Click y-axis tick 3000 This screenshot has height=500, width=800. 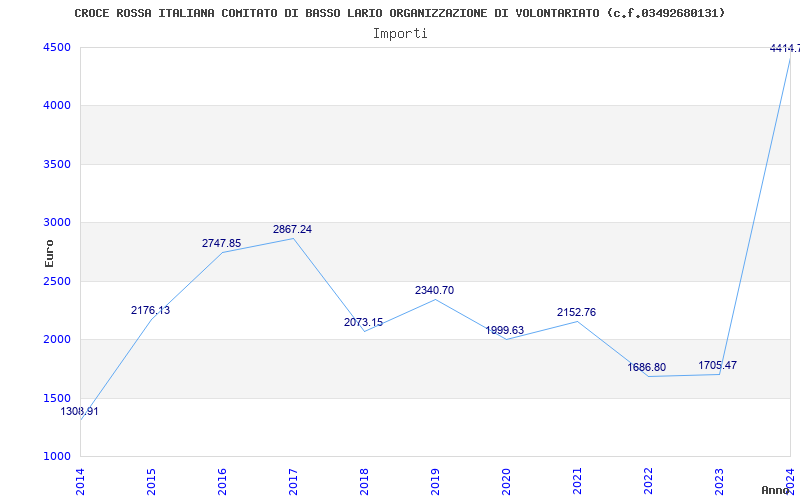56,222
